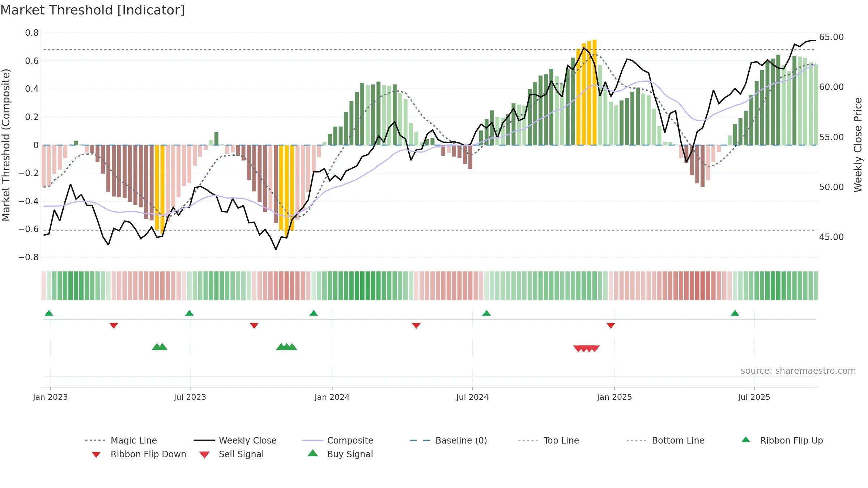Click the ribbon flip up marker at Jul 2023
This screenshot has height=488, width=868.
coord(189,313)
